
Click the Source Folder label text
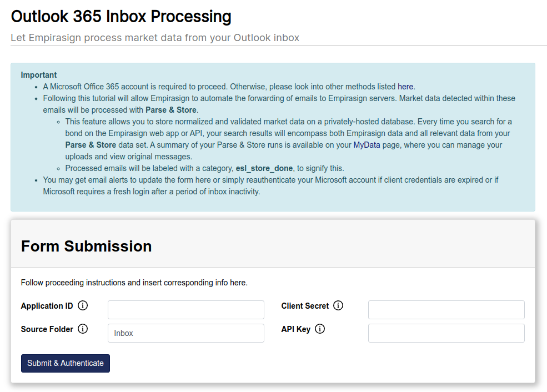47,329
